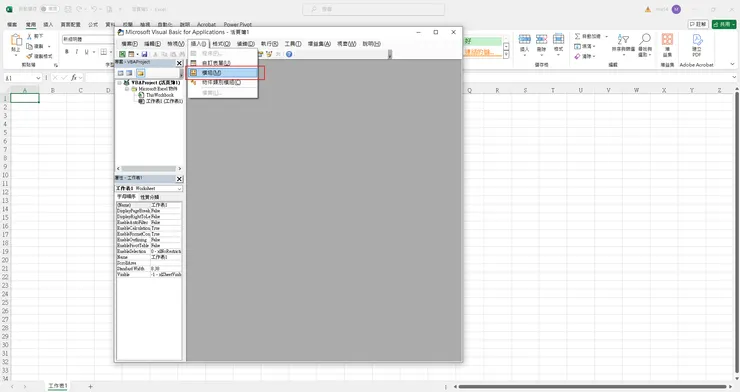Toggle Underline in Excel ribbon
Screen dimensions: 740x392
click(86, 52)
